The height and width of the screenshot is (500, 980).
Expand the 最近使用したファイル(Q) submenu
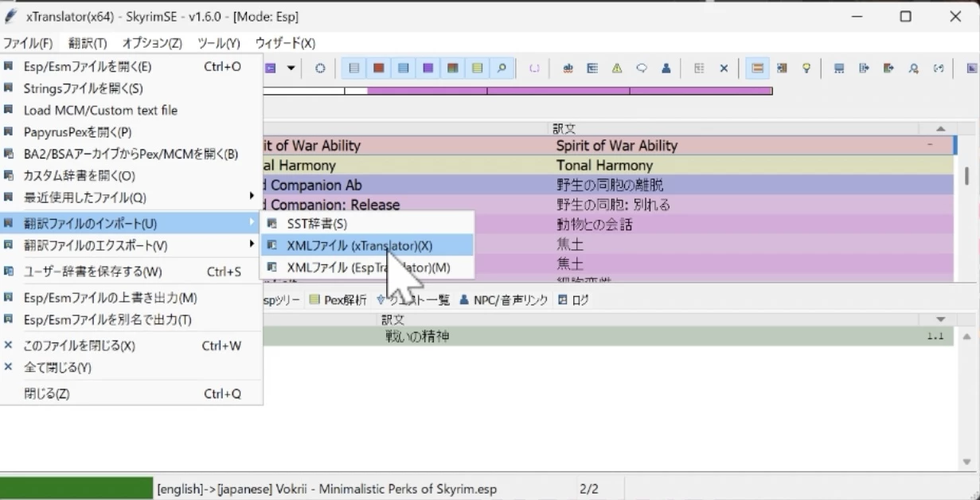131,197
